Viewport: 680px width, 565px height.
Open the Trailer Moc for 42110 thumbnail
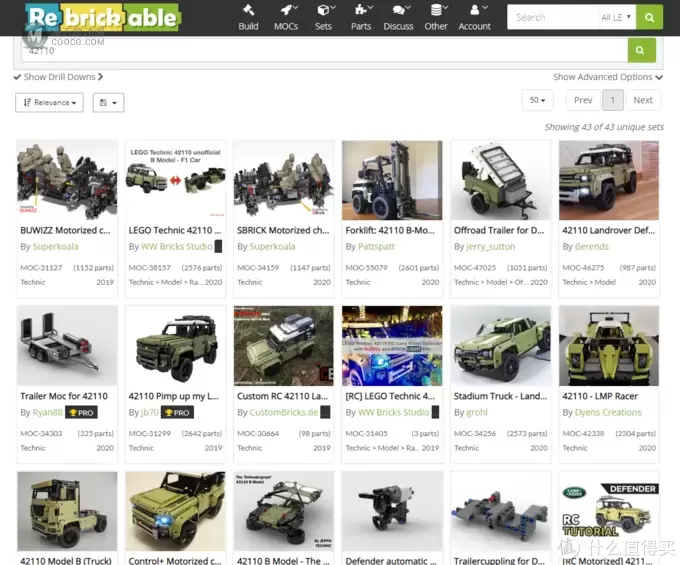(67, 346)
